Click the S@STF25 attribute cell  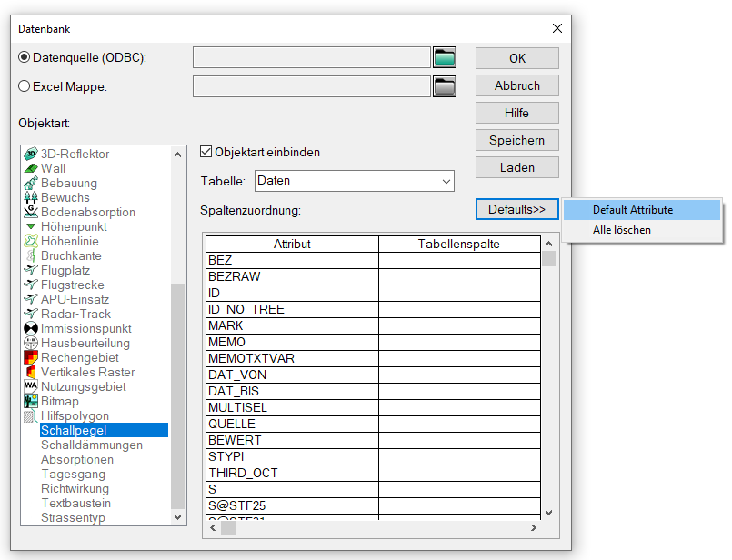click(292, 505)
